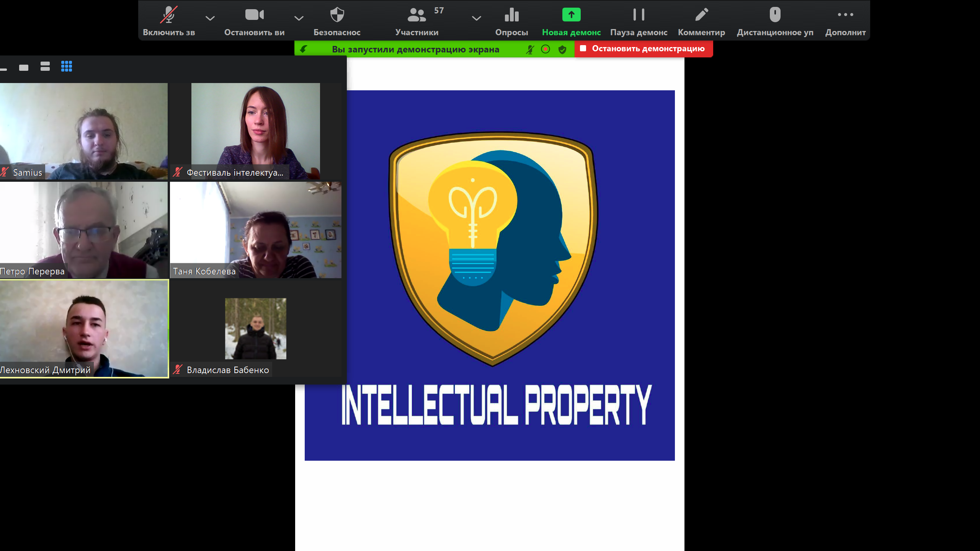
Task: Switch video panel to single thumbnail view
Action: point(24,68)
